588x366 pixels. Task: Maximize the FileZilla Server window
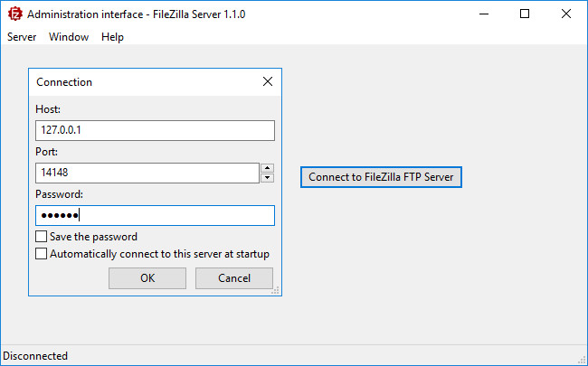point(525,14)
